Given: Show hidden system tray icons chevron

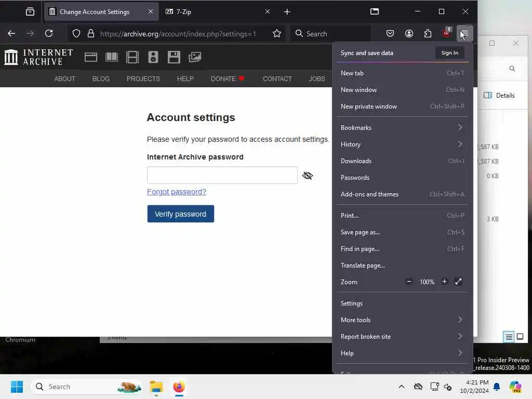Looking at the screenshot, I should pyautogui.click(x=402, y=387).
